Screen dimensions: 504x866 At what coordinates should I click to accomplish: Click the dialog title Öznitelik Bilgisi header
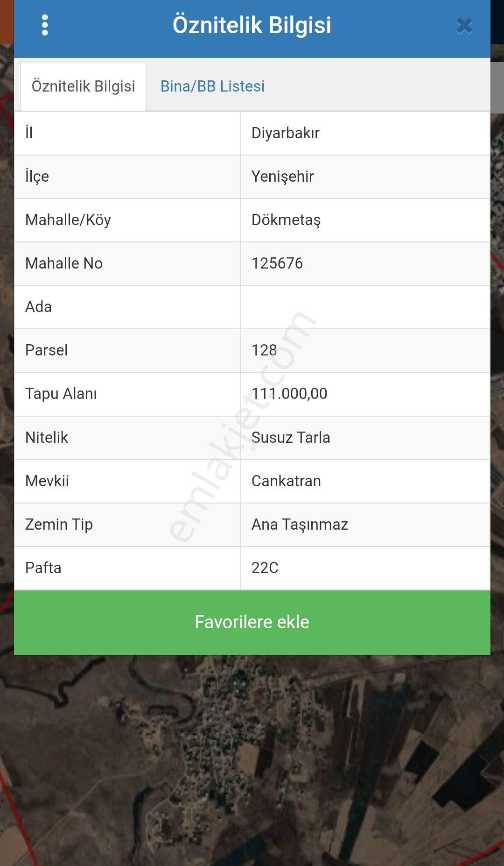(x=252, y=25)
